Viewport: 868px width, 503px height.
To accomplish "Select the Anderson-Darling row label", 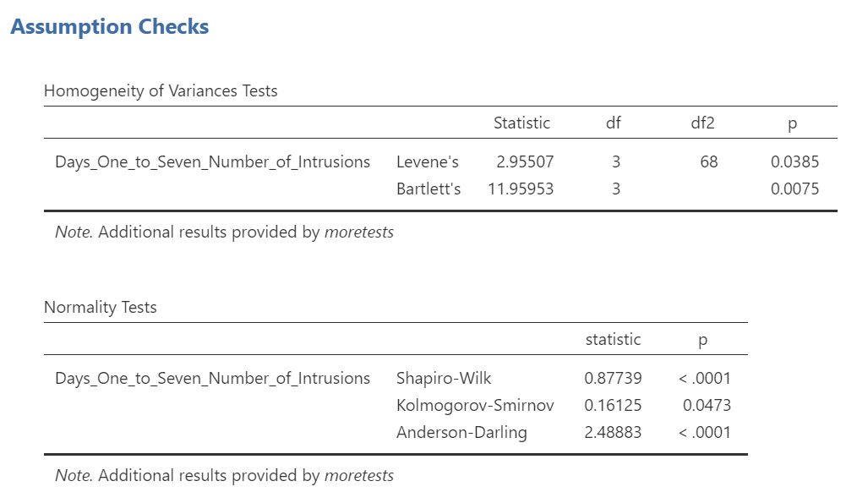I will pyautogui.click(x=461, y=433).
